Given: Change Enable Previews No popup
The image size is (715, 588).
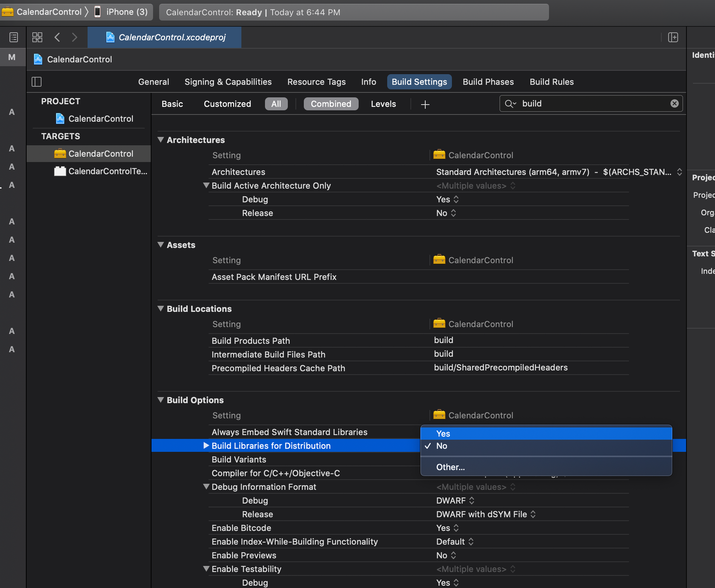Looking at the screenshot, I should tap(446, 555).
